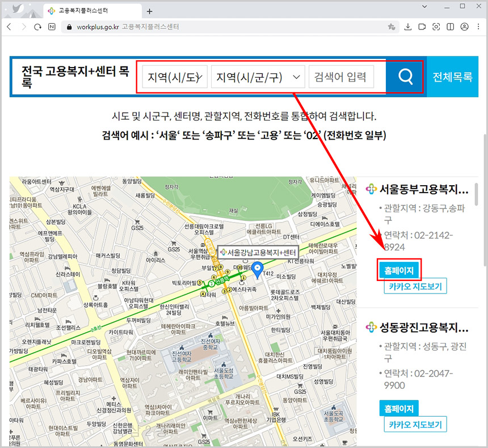The width and height of the screenshot is (488, 448).
Task: Open the 지역(시/군/구) dropdown
Action: click(258, 77)
